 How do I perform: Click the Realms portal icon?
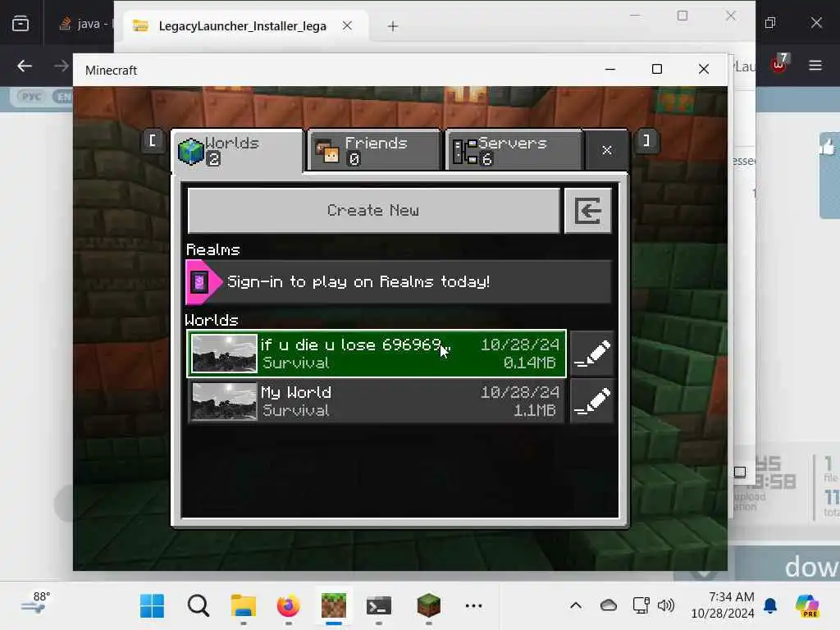200,282
